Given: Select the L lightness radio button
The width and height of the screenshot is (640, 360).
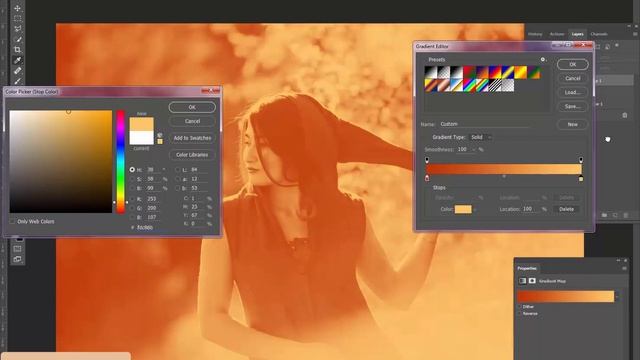Looking at the screenshot, I should pyautogui.click(x=178, y=169).
